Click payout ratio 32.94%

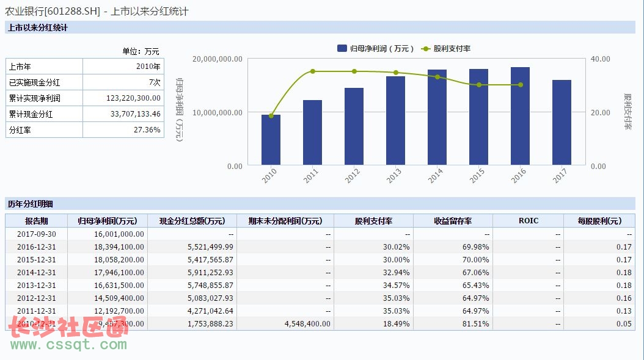[x=397, y=272]
